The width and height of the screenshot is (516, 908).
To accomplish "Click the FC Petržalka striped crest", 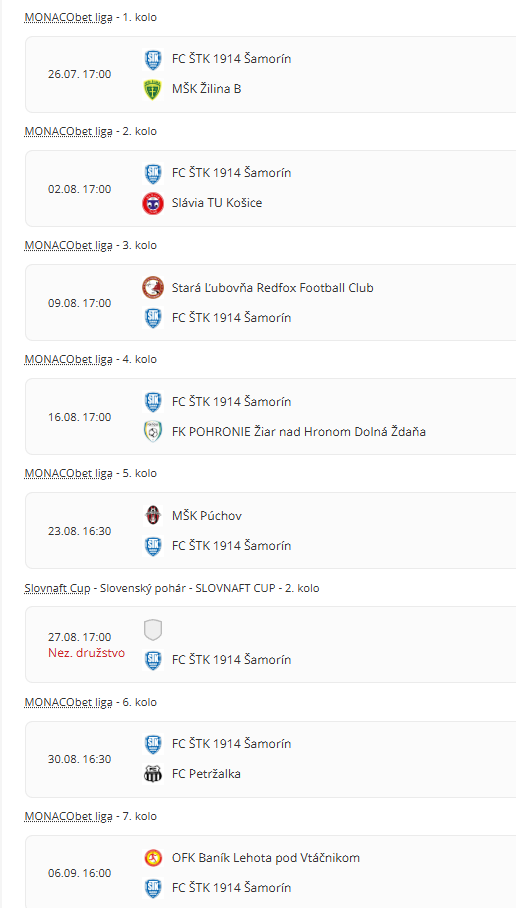I will click(153, 774).
